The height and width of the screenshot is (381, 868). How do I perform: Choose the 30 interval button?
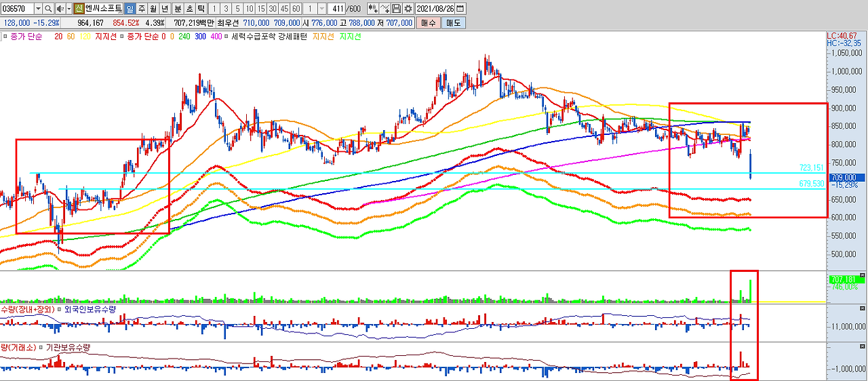tap(273, 9)
